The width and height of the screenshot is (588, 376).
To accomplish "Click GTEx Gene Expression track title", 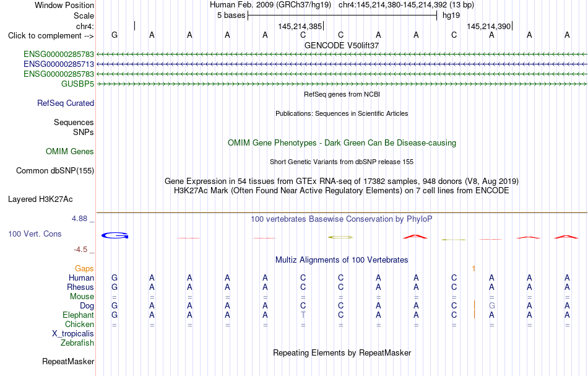I will point(342,181).
